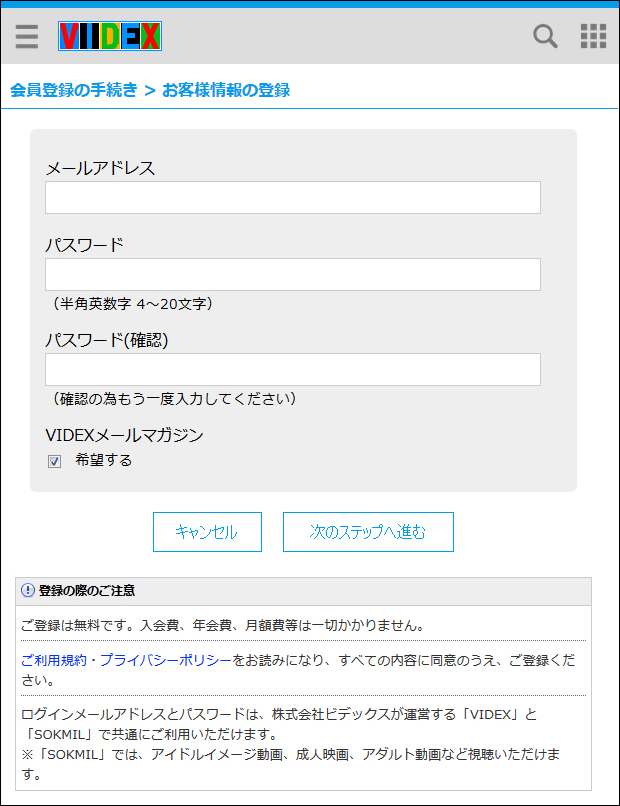Toggle the 希望する newsletter checkbox
Image resolution: width=620 pixels, height=806 pixels.
point(54,461)
